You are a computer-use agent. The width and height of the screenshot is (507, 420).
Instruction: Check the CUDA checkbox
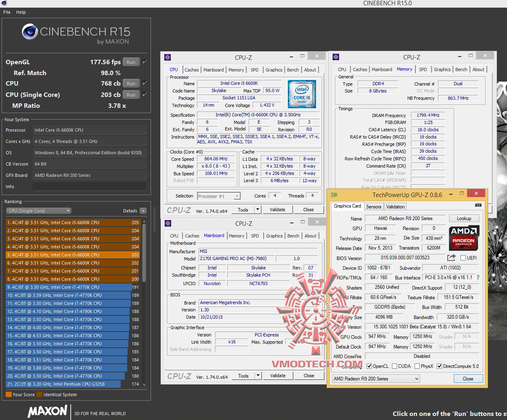(394, 366)
